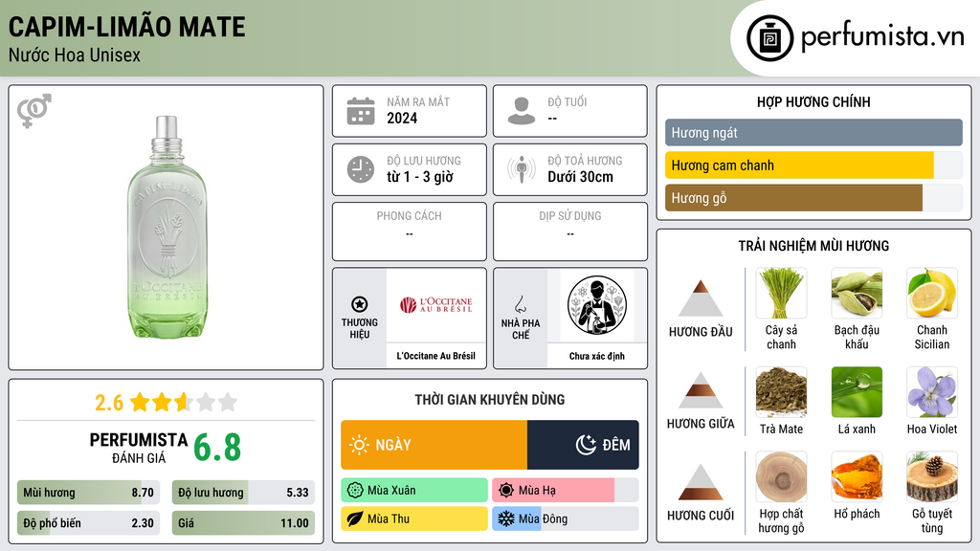
Task: Click the Hoa Violet note image
Action: click(932, 392)
